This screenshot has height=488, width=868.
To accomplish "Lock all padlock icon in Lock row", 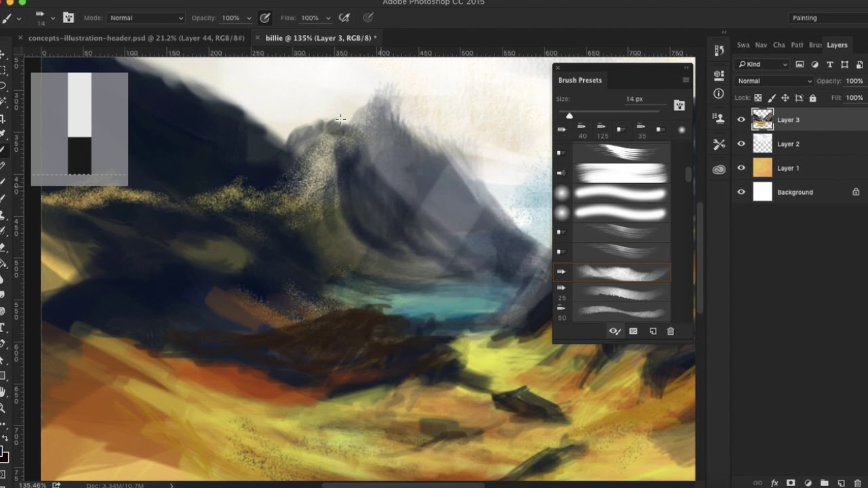I will pyautogui.click(x=812, y=98).
